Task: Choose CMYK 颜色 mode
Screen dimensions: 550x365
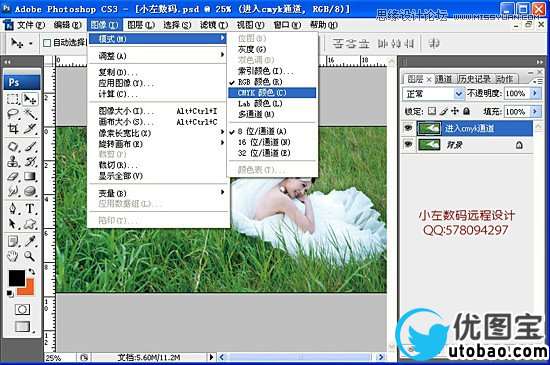Action: [x=272, y=93]
